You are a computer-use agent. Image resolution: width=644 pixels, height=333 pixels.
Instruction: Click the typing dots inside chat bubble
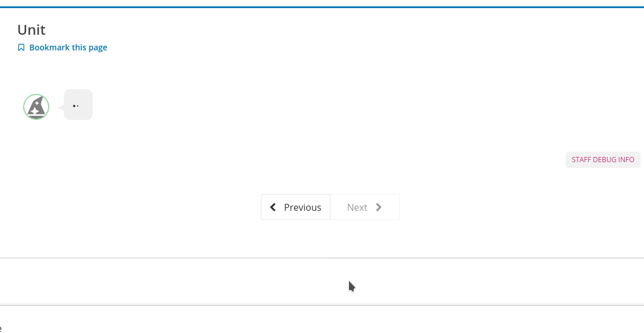[x=75, y=105]
